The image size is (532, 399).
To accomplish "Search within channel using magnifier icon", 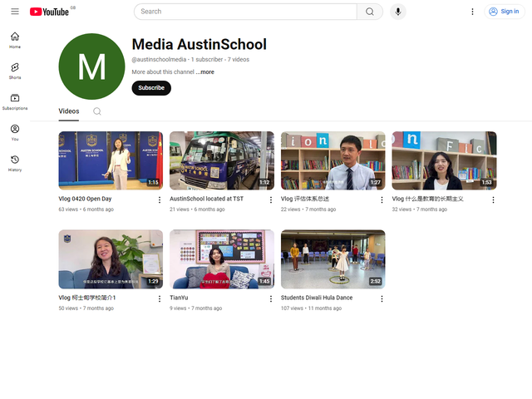I will [97, 111].
